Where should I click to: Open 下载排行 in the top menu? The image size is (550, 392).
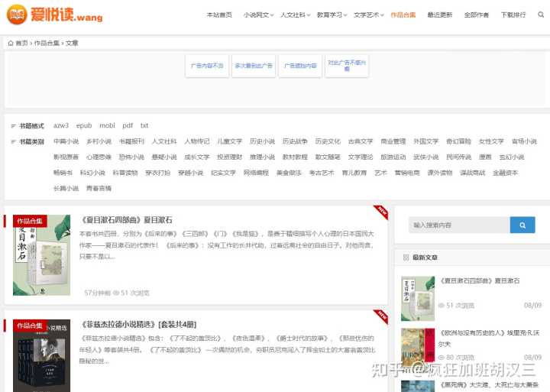tap(513, 15)
